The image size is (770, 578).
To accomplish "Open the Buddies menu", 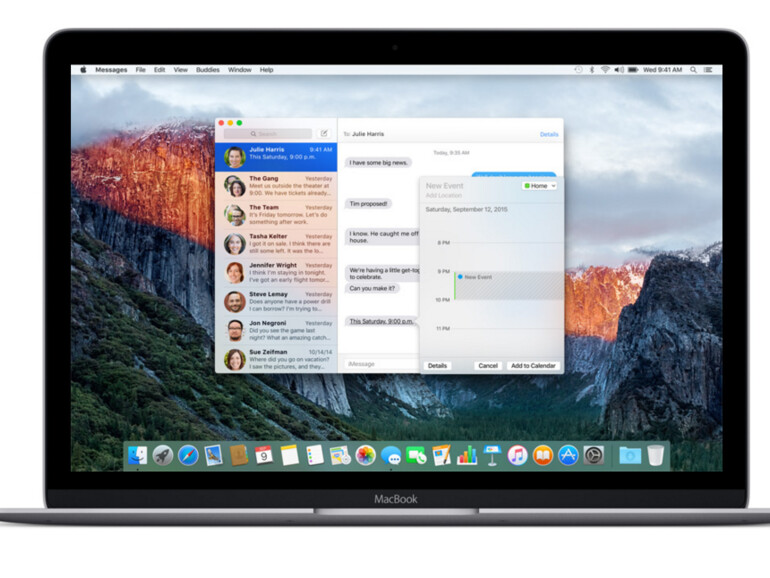I will pyautogui.click(x=207, y=70).
